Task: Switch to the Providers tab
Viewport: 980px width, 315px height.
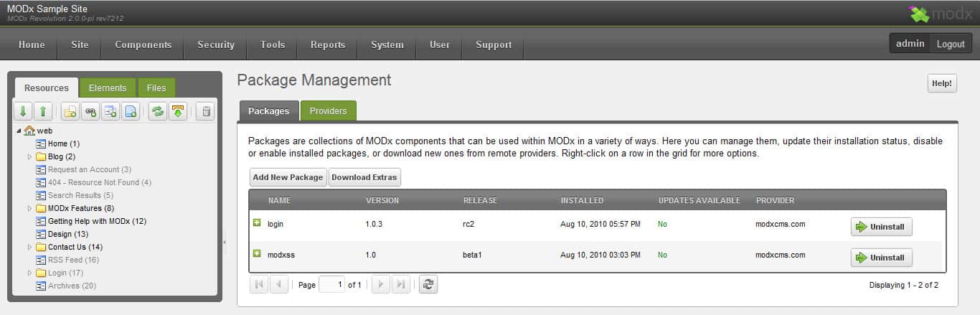Action: pyautogui.click(x=328, y=111)
